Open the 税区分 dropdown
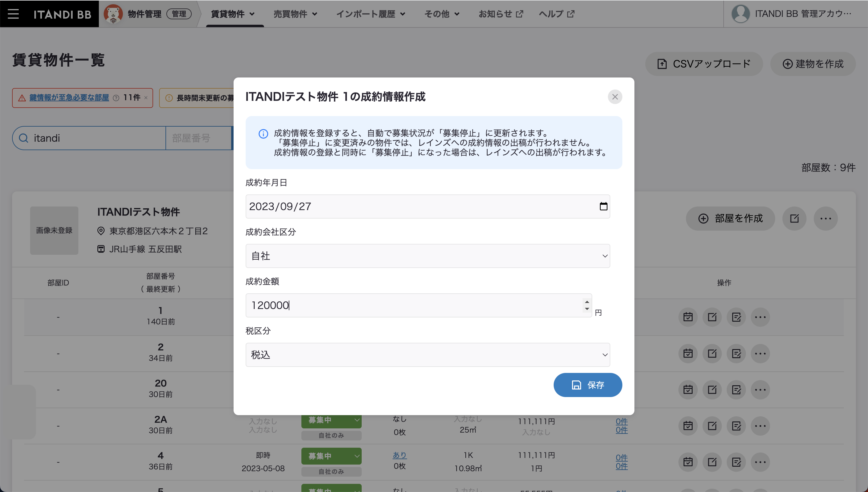Screen dimensions: 868x492 [x=428, y=355]
